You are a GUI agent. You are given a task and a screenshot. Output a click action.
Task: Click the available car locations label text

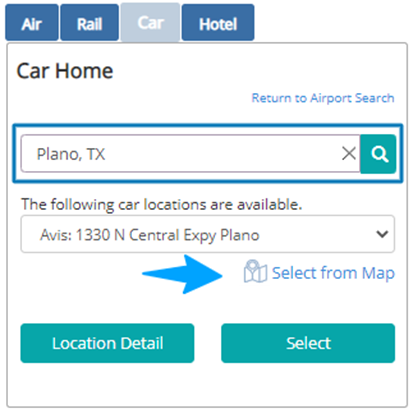(x=162, y=204)
